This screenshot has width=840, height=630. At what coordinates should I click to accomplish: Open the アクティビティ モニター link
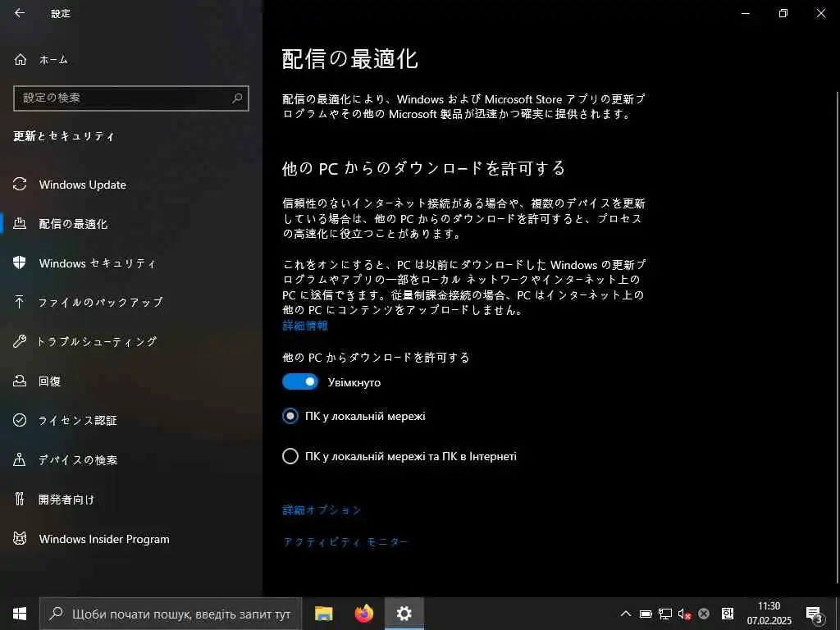point(345,542)
